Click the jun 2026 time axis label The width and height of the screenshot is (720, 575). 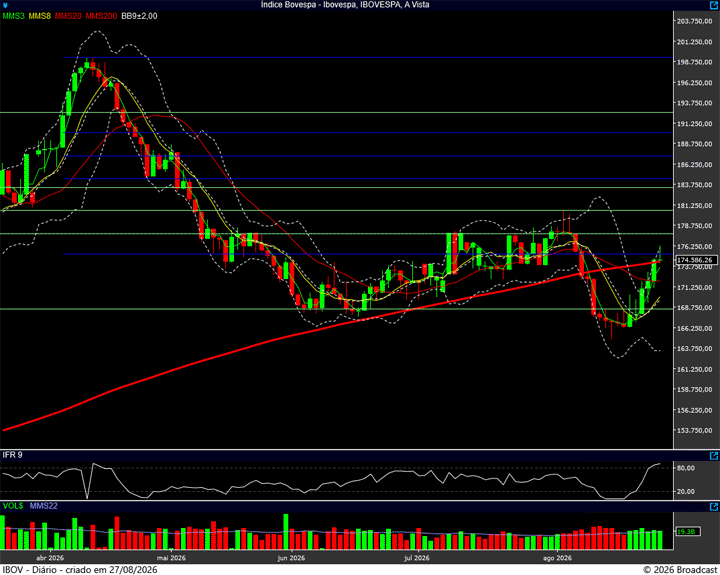point(291,558)
